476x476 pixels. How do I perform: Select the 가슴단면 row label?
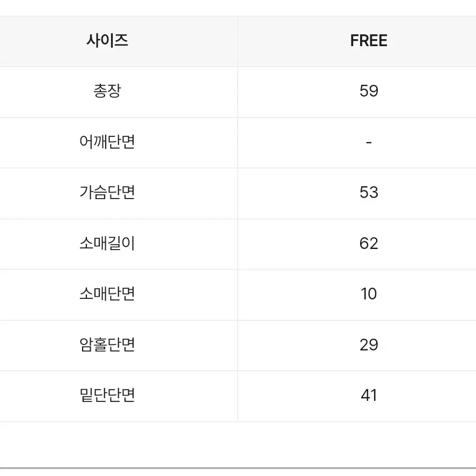click(x=107, y=193)
